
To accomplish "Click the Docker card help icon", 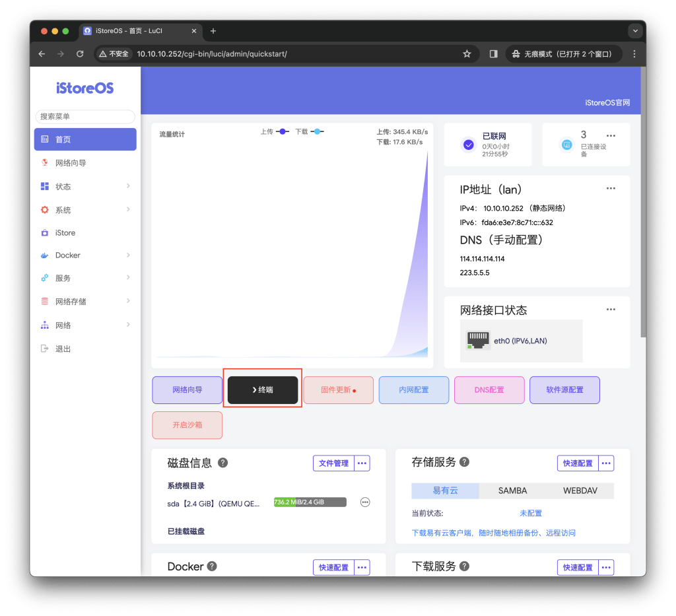I will tap(212, 566).
